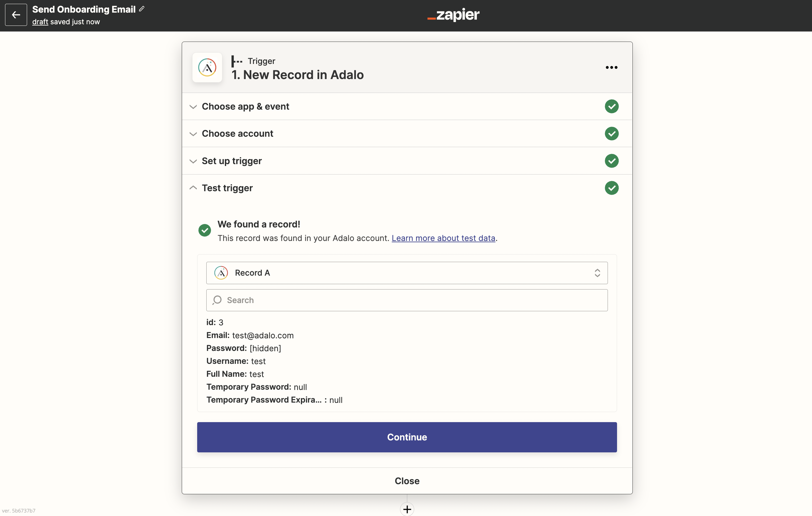Click the Adalo app icon in trigger header

click(x=207, y=67)
